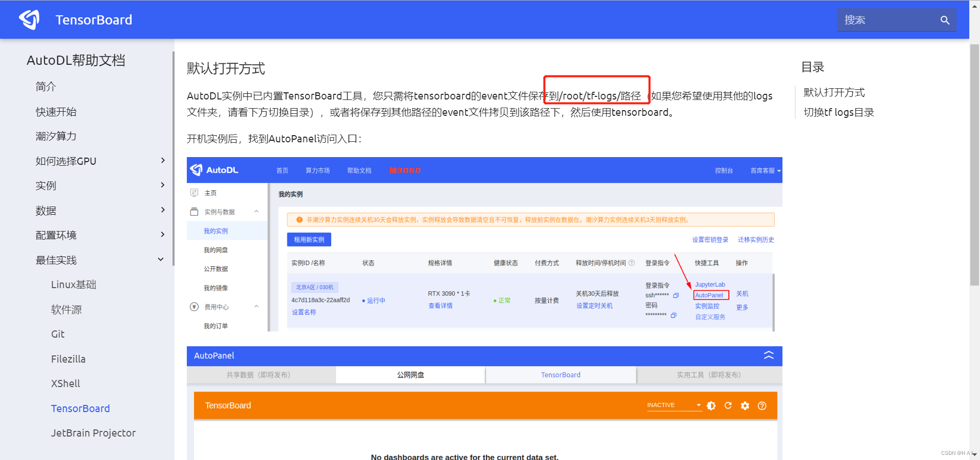
Task: Collapse AutoPanel using the double-chevron icon
Action: click(x=769, y=355)
